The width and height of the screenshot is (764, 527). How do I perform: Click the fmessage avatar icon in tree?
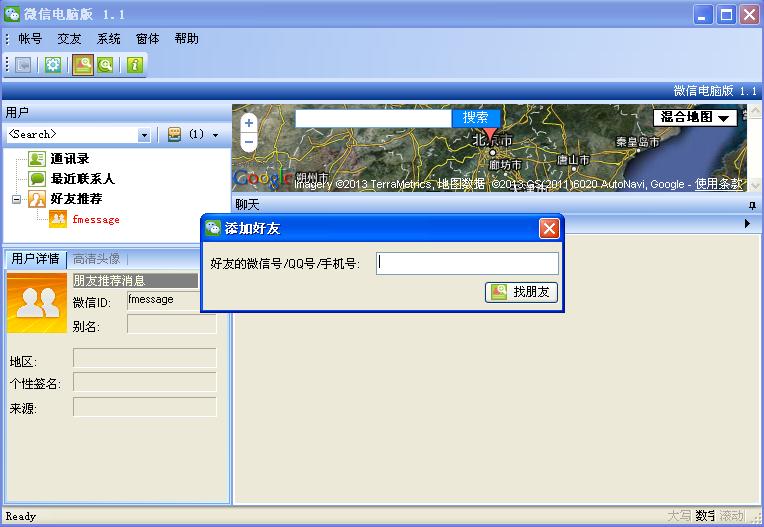58,219
